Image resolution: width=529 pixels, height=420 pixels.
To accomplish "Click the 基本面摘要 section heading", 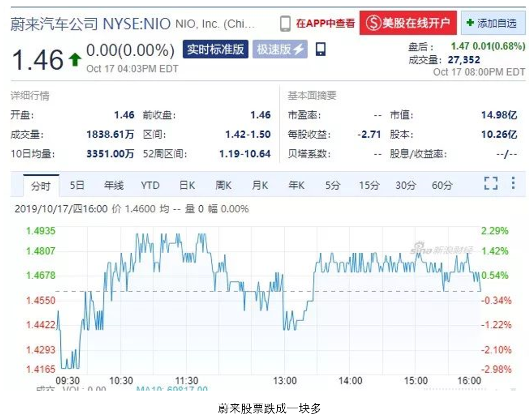I will click(x=312, y=95).
